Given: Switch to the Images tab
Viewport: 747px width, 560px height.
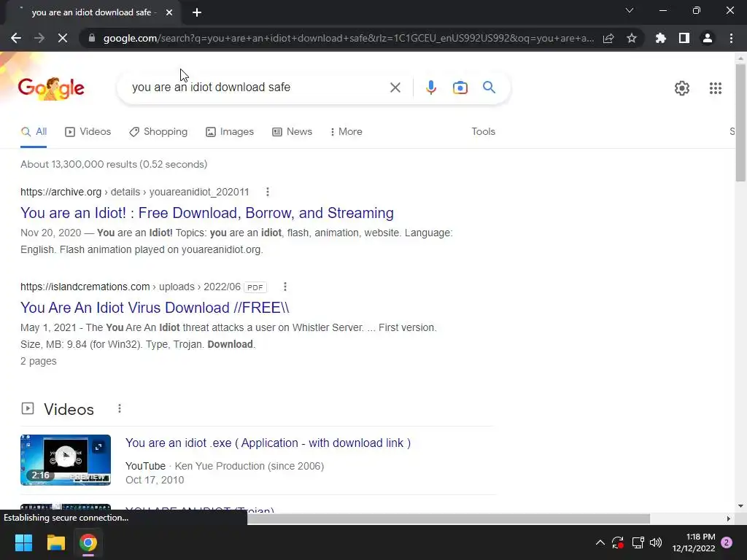Looking at the screenshot, I should [x=230, y=132].
